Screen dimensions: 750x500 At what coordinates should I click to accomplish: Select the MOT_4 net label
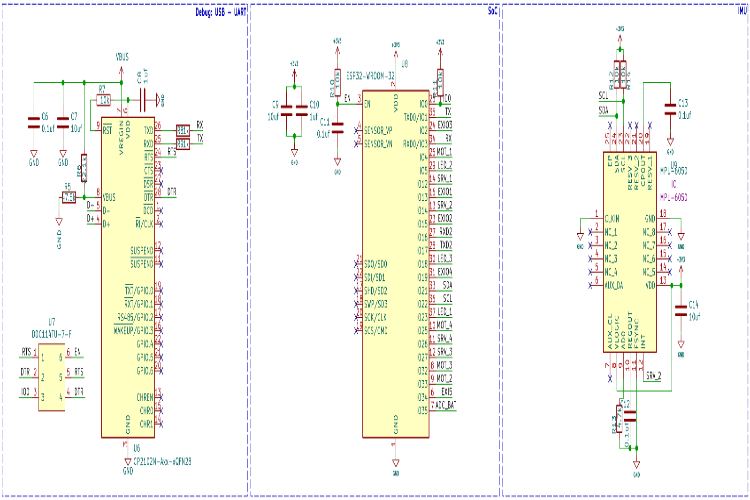tap(444, 325)
